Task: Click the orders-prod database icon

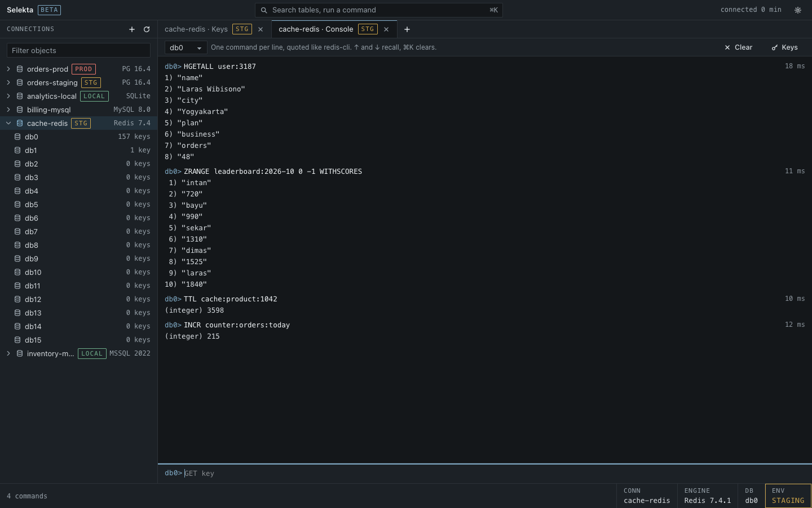Action: point(20,69)
